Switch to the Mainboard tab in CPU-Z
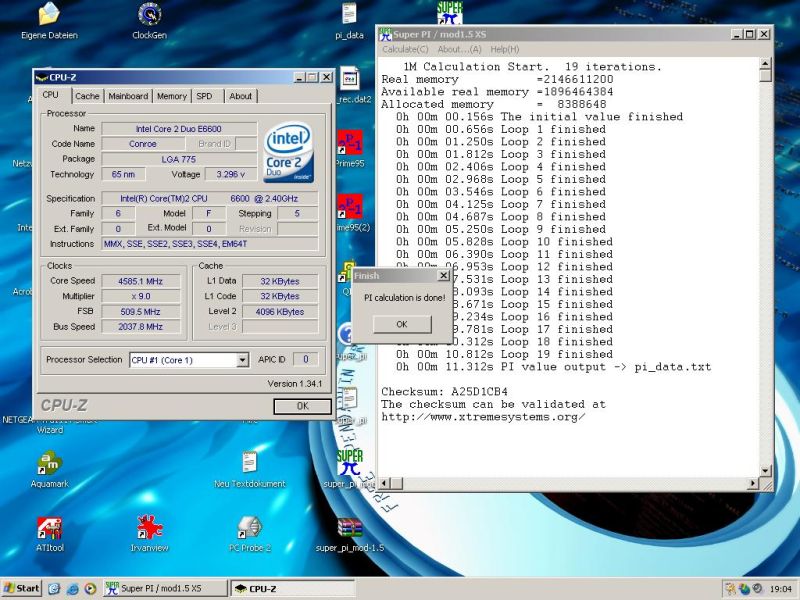Image resolution: width=800 pixels, height=600 pixels. (x=128, y=96)
